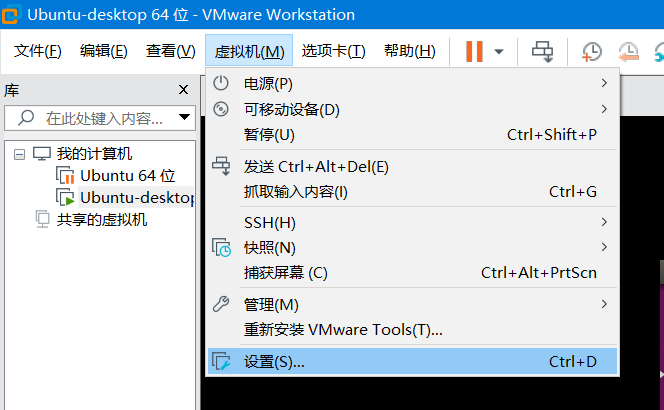664x410 pixels.
Task: Open the 查看(V) menu
Action: tap(171, 51)
